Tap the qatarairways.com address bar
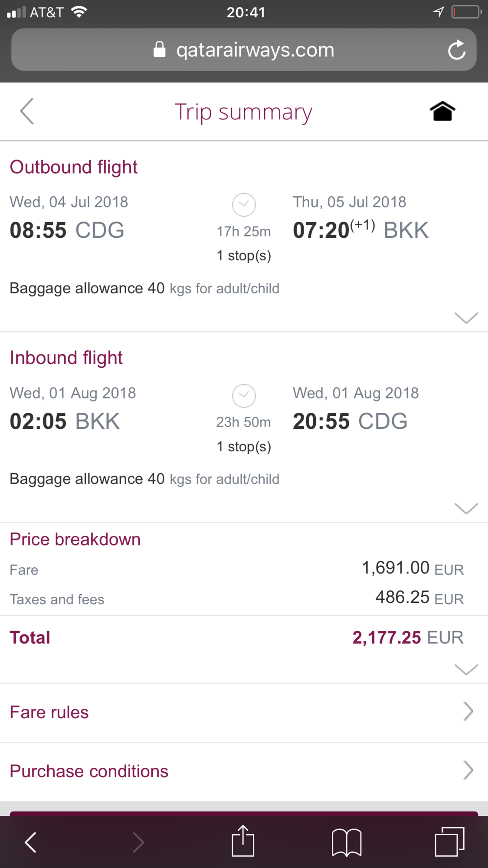Image resolution: width=488 pixels, height=868 pixels. pos(244,49)
